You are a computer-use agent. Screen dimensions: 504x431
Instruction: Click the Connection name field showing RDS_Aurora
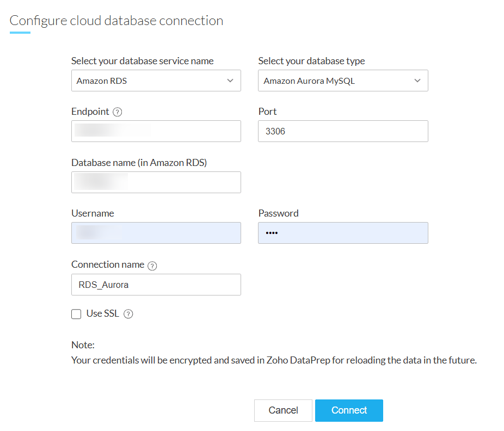pos(156,285)
